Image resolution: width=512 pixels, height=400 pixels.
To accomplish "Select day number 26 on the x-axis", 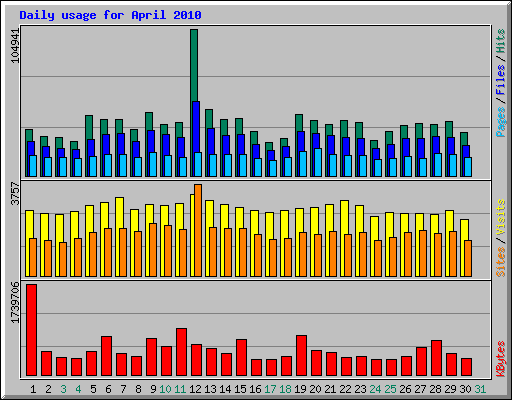I will click(405, 389).
